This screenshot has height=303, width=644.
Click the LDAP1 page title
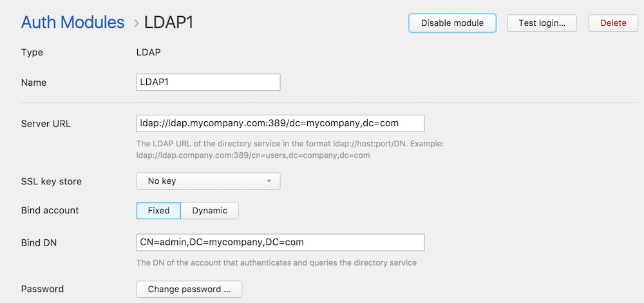(x=169, y=23)
